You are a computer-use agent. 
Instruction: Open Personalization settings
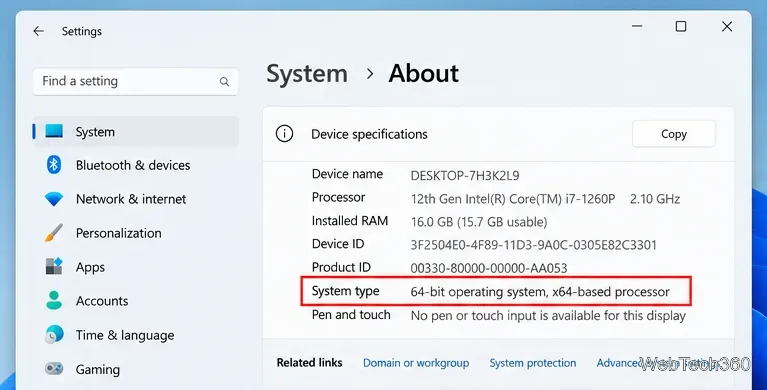(x=135, y=233)
